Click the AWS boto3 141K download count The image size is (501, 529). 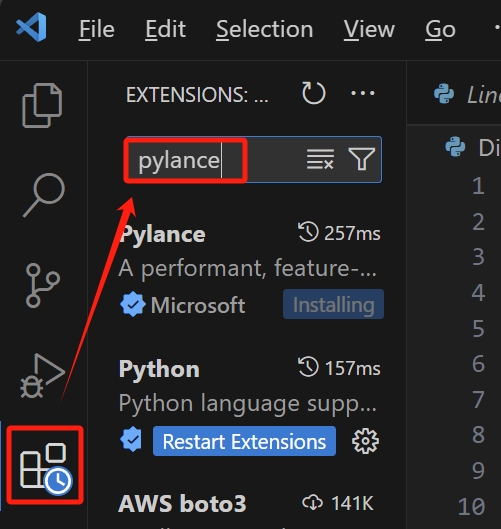tap(338, 503)
